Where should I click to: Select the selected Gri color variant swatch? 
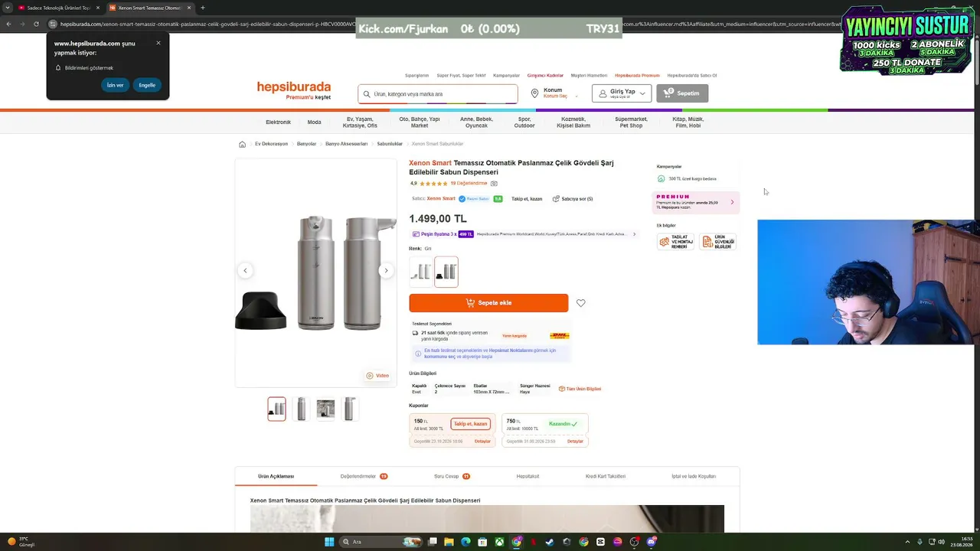click(x=446, y=272)
